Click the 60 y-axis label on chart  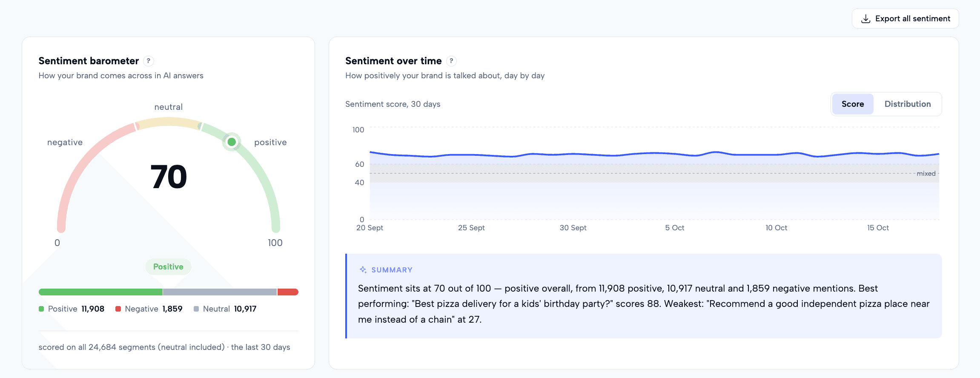360,164
